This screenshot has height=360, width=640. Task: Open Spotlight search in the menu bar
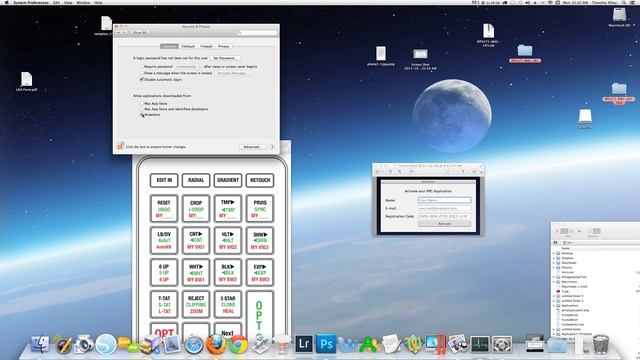tap(624, 2)
